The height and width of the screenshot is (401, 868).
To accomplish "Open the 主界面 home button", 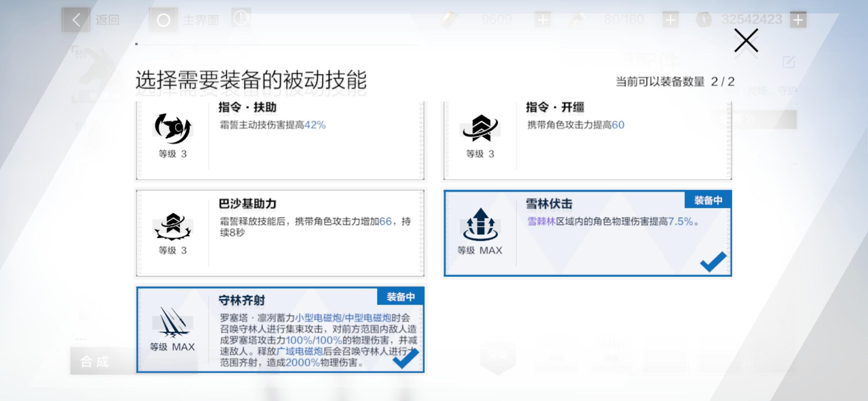I will pos(163,20).
